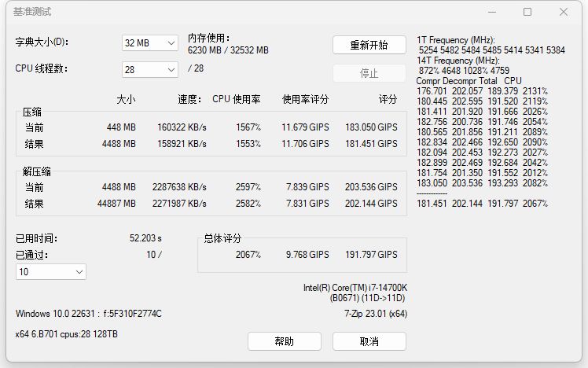Click the log row starting 182.834
The height and width of the screenshot is (368, 588).
482,142
